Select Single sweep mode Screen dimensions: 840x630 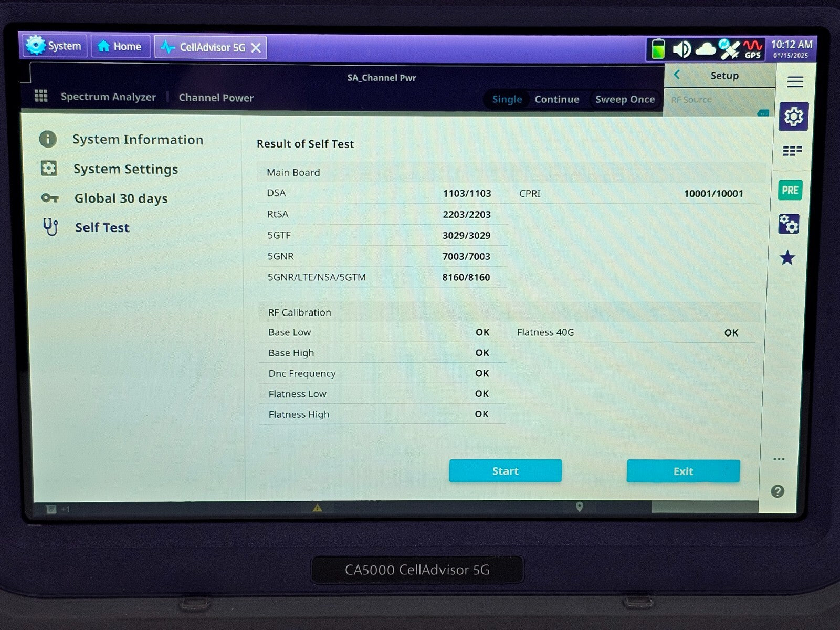coord(507,99)
